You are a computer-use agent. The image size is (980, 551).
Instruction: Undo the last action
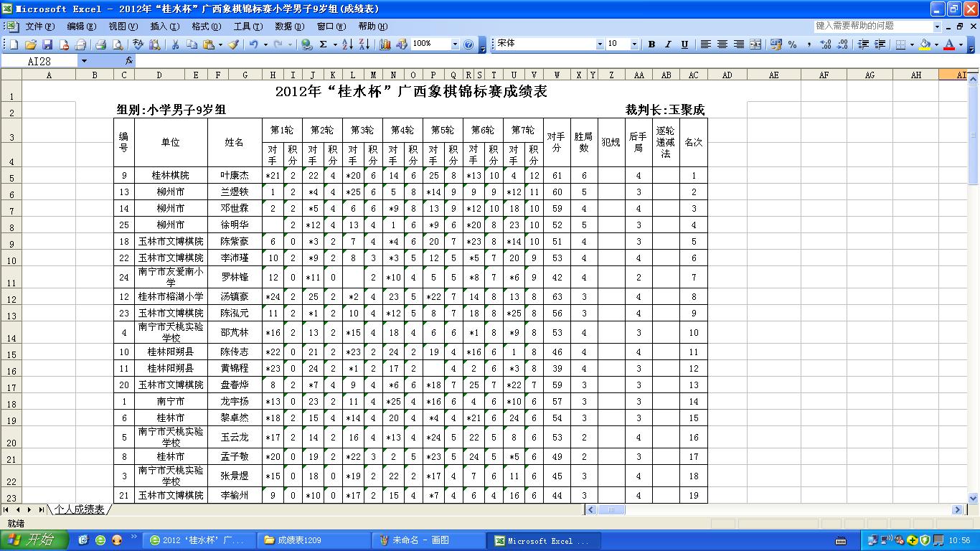pos(253,44)
